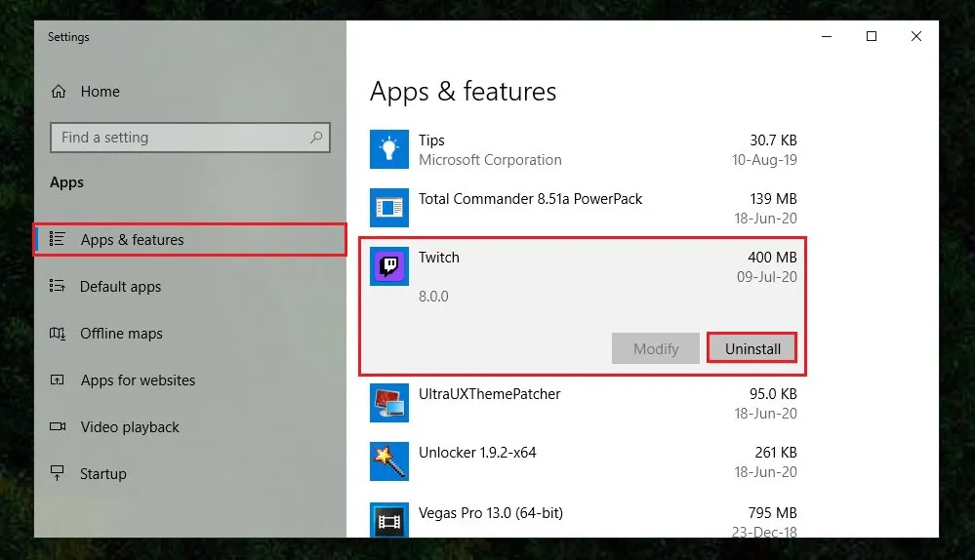
Task: Uninstall the Twitch app
Action: tap(752, 348)
